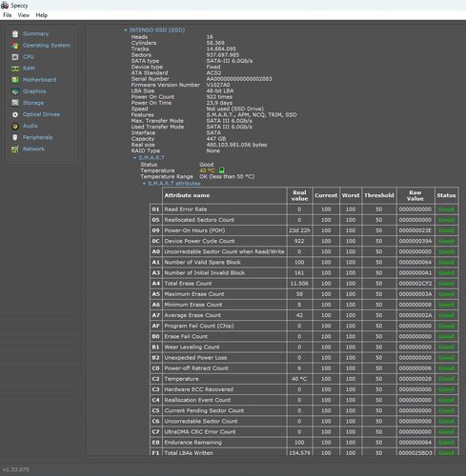
Task: Open the Motherboard icon
Action: tap(15, 80)
